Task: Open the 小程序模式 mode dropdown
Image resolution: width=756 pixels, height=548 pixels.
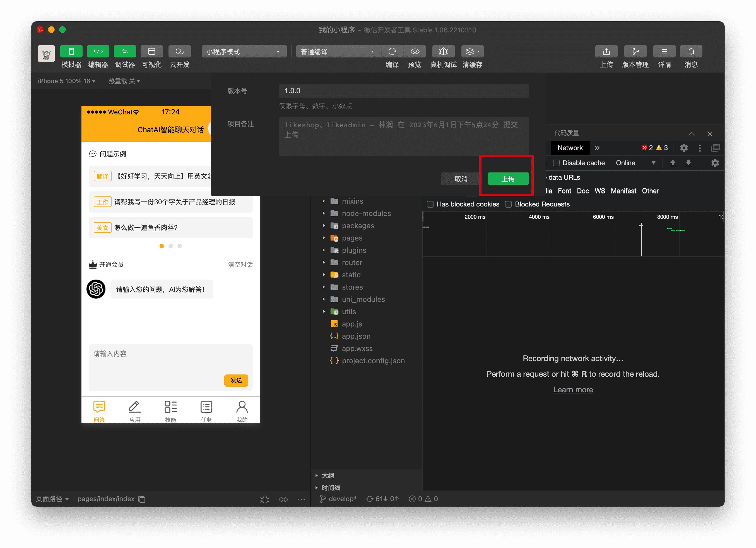Action: [244, 51]
